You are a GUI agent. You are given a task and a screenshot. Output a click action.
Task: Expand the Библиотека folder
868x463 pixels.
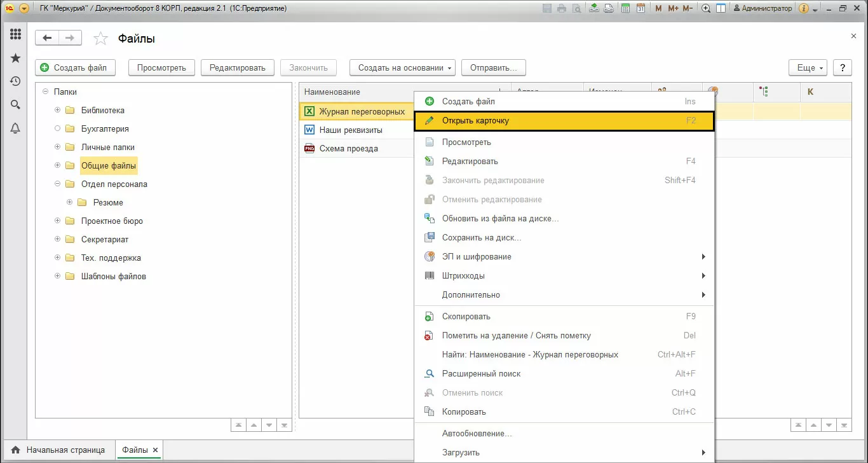57,110
